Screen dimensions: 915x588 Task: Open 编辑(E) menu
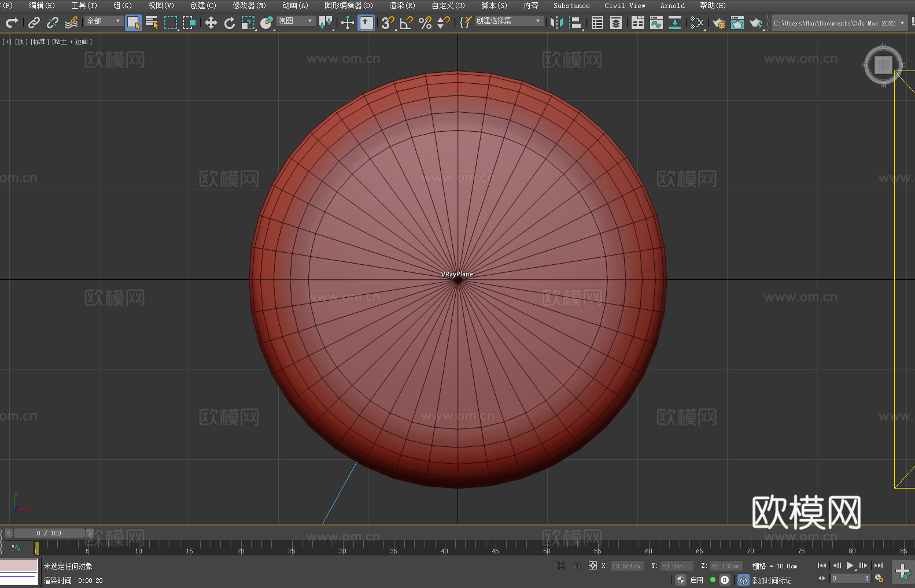pos(42,5)
